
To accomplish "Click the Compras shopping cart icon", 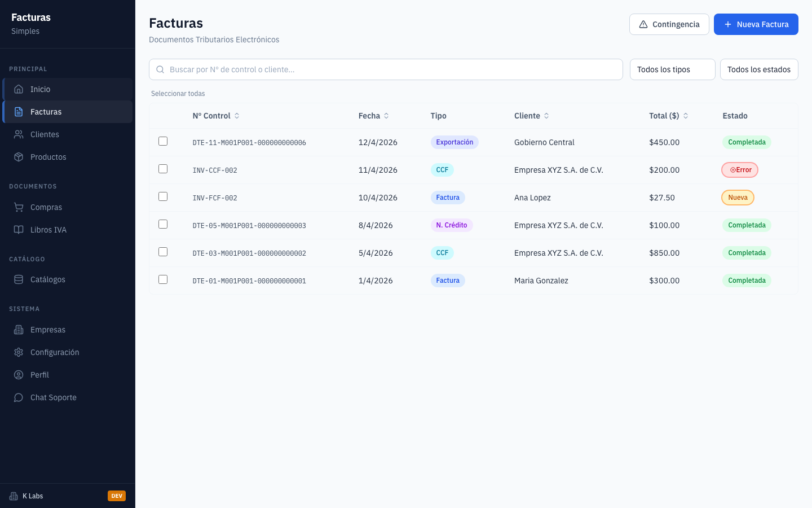I will [x=19, y=207].
